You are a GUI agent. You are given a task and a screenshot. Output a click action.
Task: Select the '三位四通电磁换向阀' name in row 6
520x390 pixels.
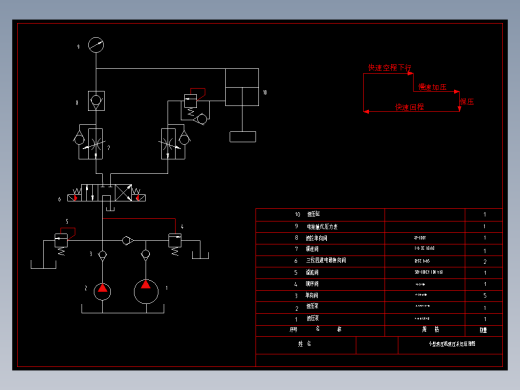326,260
